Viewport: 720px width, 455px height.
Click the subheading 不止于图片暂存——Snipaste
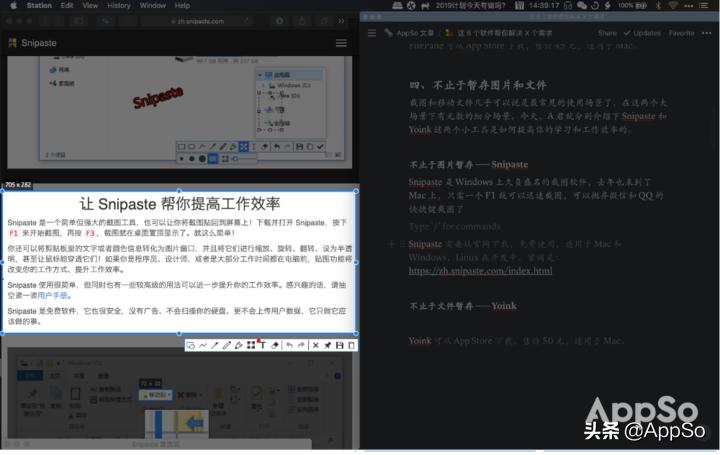point(468,164)
